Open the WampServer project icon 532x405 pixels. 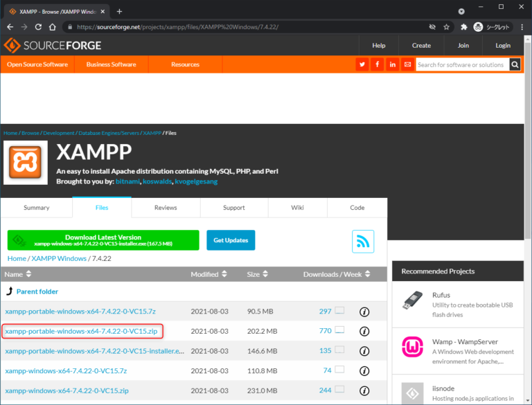pyautogui.click(x=413, y=347)
